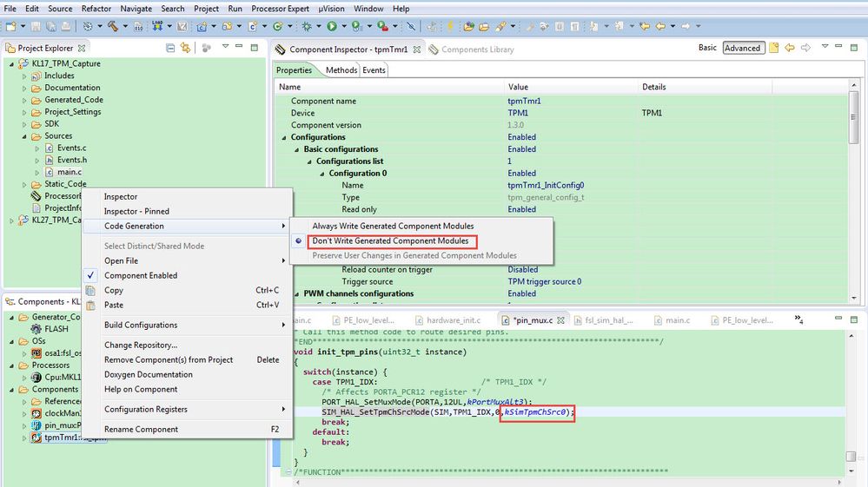Open the hardware_init.c editor tab
Viewport: 868px width, 487px height.
(447, 320)
